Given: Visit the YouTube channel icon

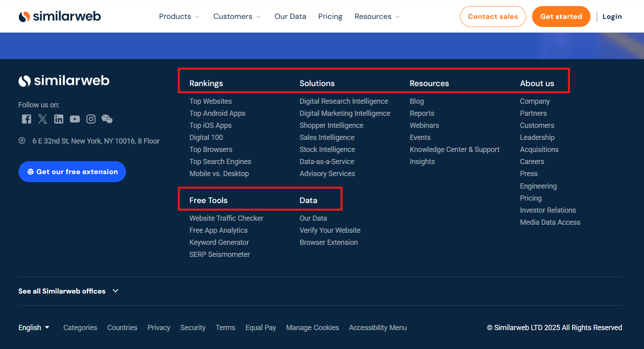Looking at the screenshot, I should (75, 119).
